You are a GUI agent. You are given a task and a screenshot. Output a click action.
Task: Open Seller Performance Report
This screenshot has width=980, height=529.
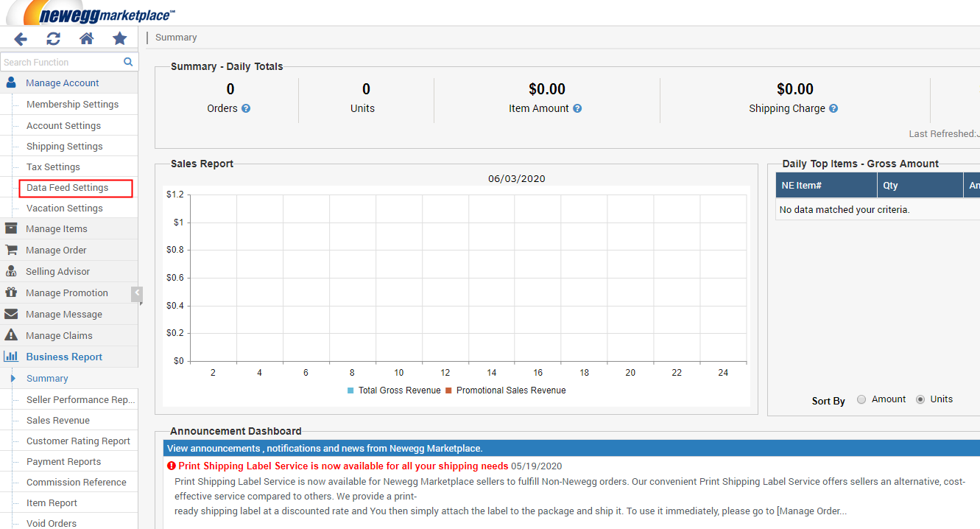click(80, 399)
